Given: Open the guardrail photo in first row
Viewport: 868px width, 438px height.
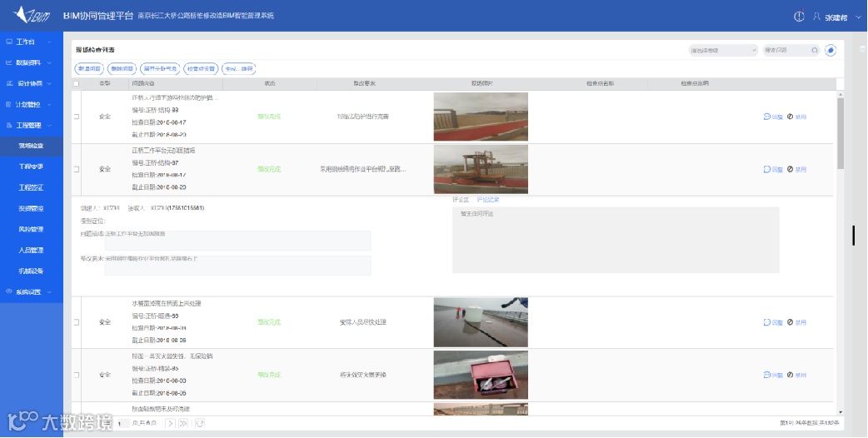Looking at the screenshot, I should pyautogui.click(x=481, y=117).
